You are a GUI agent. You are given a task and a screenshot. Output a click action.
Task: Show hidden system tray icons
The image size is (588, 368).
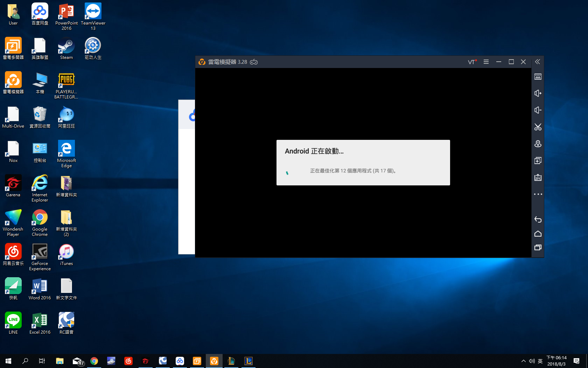tap(524, 361)
